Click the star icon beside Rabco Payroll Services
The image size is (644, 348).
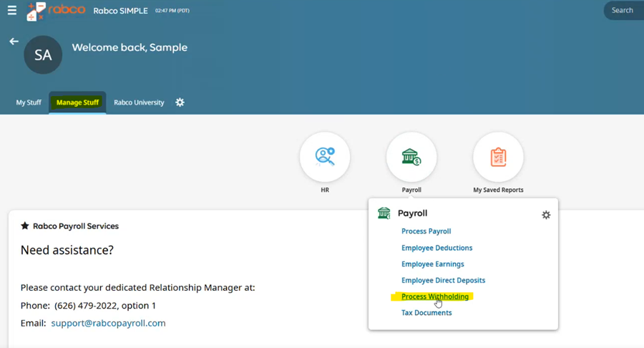click(25, 226)
